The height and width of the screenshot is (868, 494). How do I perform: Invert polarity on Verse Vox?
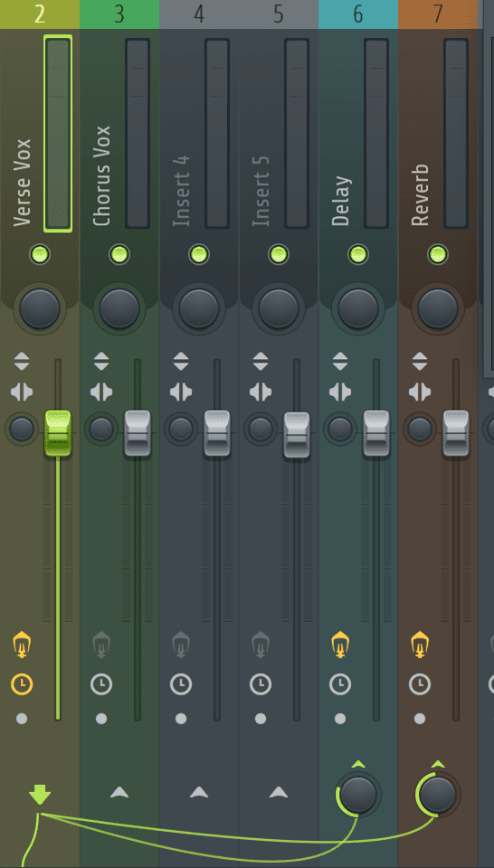point(22,362)
